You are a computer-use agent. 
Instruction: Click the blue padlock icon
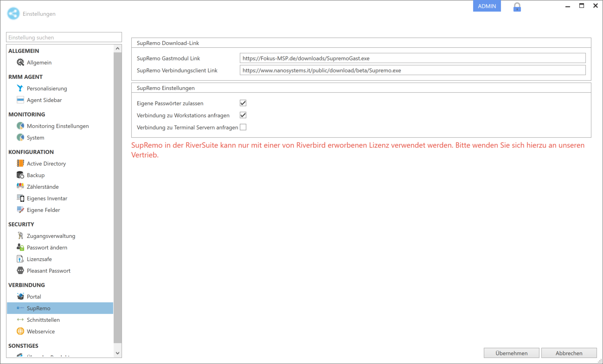click(x=517, y=7)
